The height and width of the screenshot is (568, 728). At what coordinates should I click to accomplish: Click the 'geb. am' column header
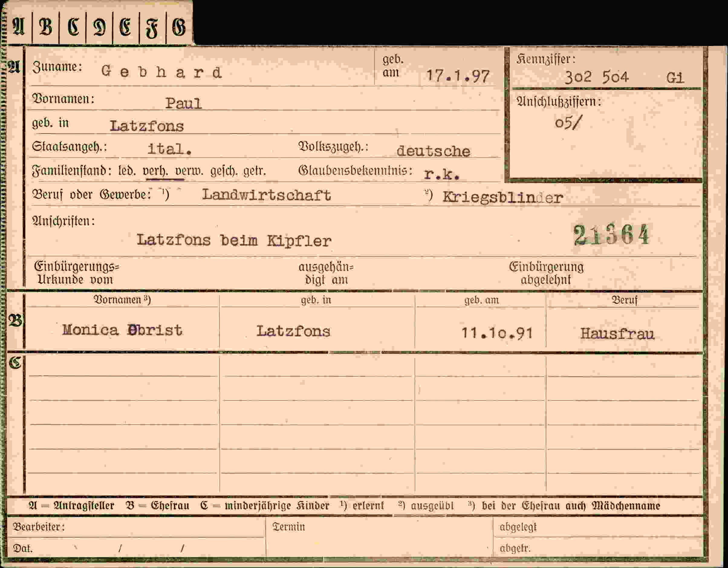482,300
